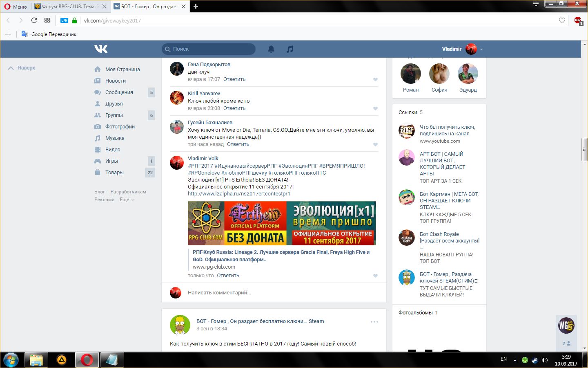The height and width of the screenshot is (368, 588).
Task: Go to Новости in sidebar
Action: pyautogui.click(x=116, y=81)
